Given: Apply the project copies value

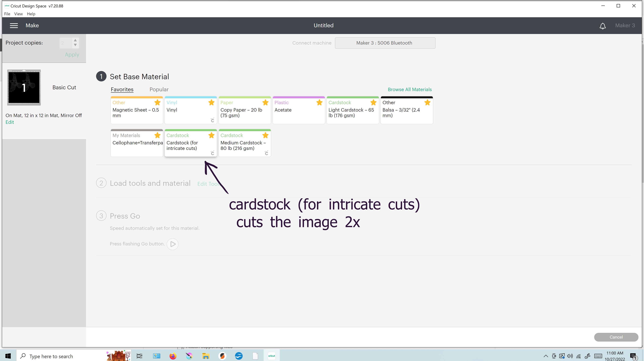Looking at the screenshot, I should pyautogui.click(x=72, y=55).
